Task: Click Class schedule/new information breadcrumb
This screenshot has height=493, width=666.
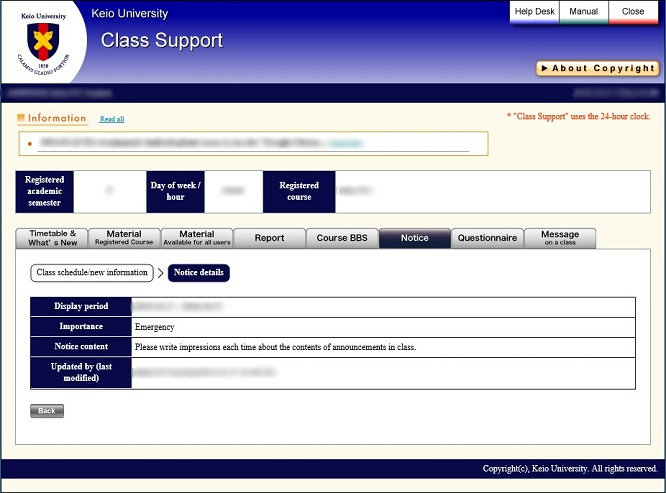Action: pyautogui.click(x=92, y=272)
